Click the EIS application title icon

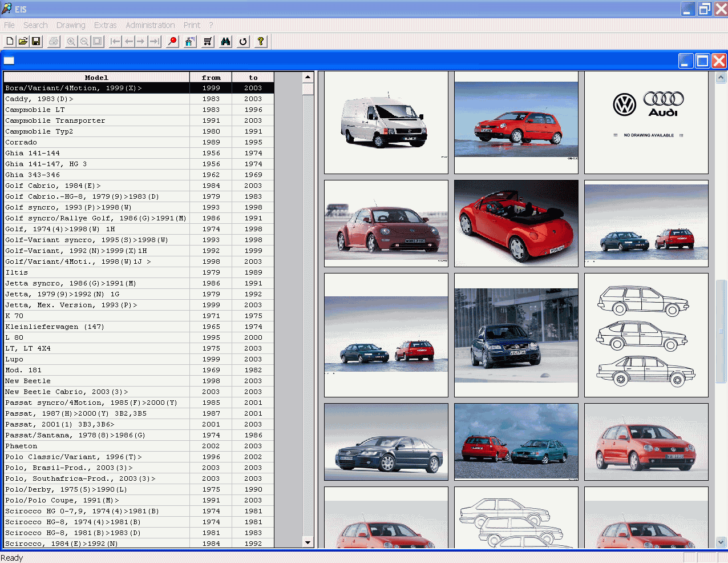[x=6, y=9]
